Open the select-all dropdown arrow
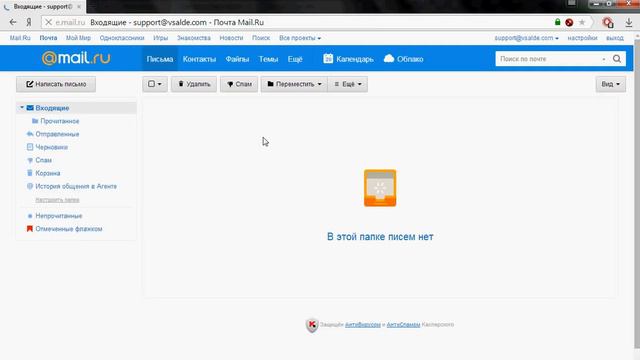Image resolution: width=640 pixels, height=360 pixels. click(160, 84)
